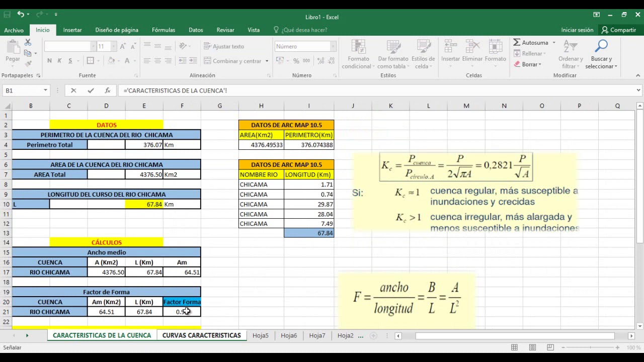This screenshot has width=644, height=362.
Task: Click the confirm checkmark in formula bar
Action: tap(91, 90)
